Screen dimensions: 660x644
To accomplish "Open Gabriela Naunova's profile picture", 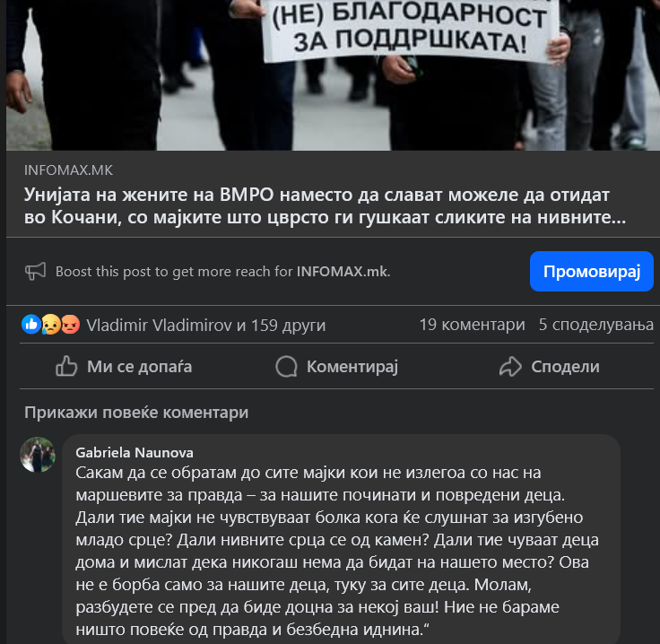I will [38, 455].
